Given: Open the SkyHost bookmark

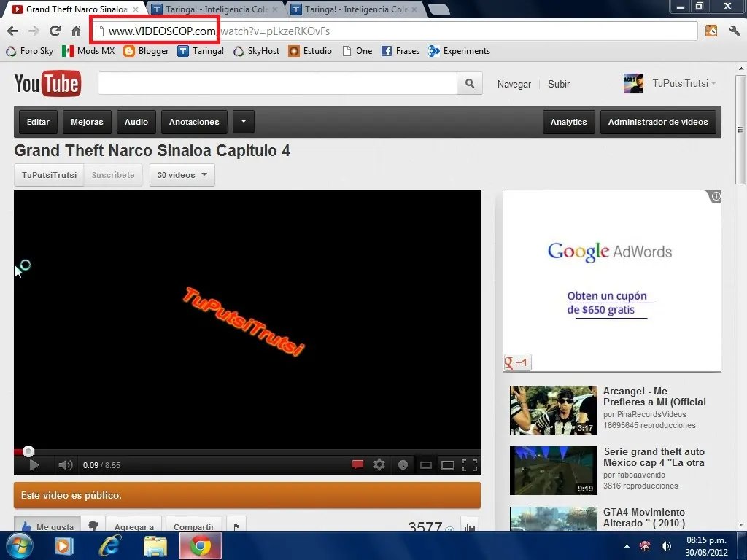Looking at the screenshot, I should coord(256,51).
